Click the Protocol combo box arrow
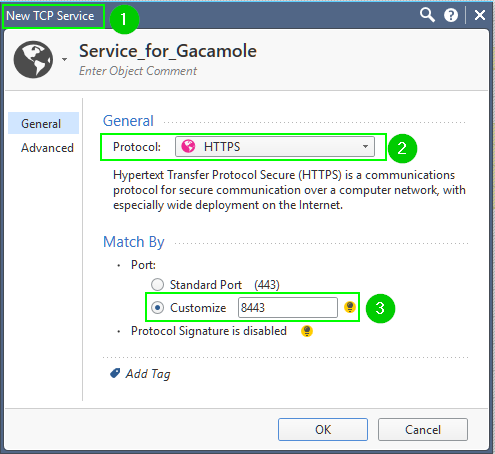Screen dimensions: 495x454 (366, 147)
